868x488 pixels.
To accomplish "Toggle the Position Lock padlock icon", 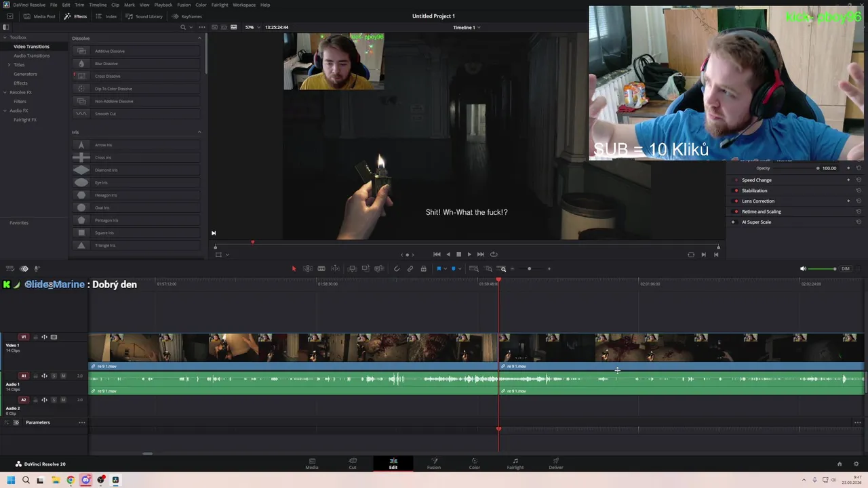I will point(423,269).
